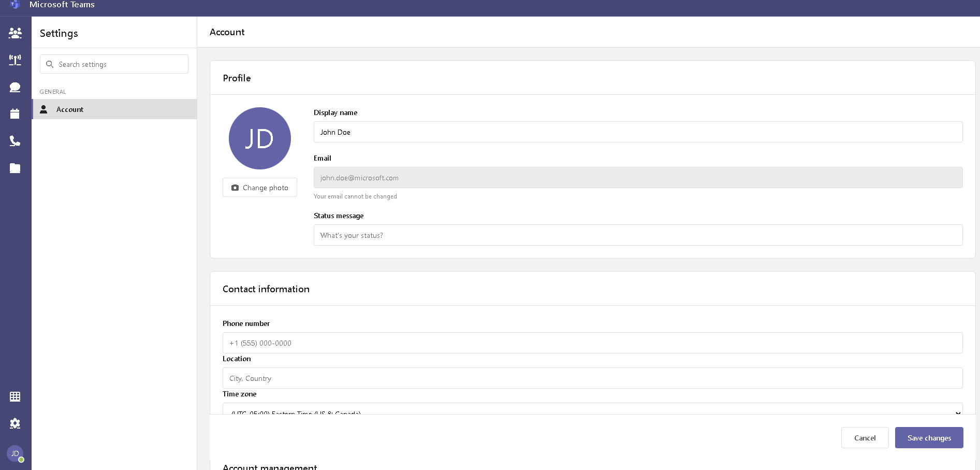Select Account in the settings navigation
Image resolution: width=980 pixels, height=470 pixels.
click(69, 109)
